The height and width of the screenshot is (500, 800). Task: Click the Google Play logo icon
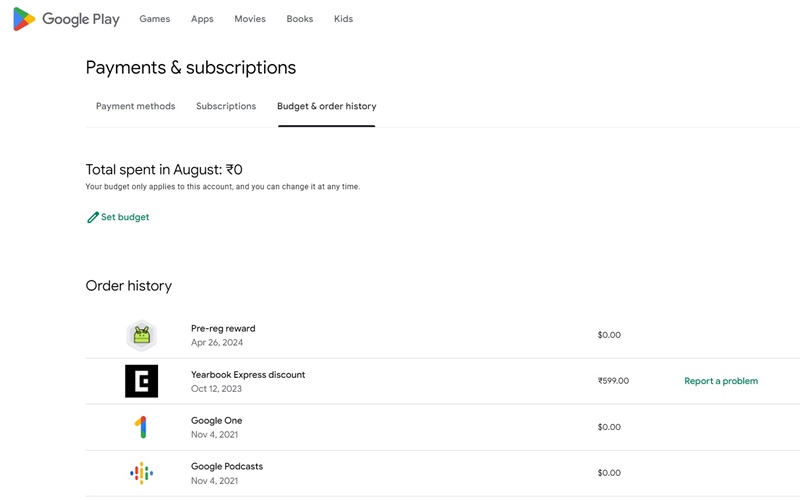24,19
